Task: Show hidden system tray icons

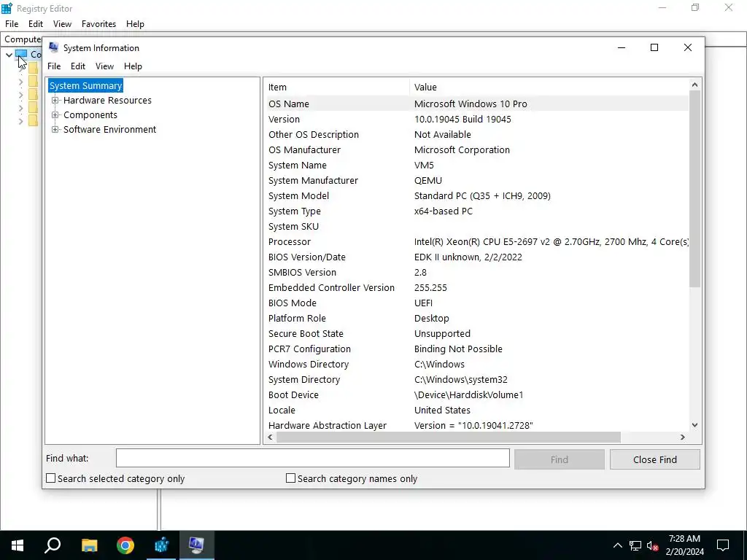Action: [x=617, y=545]
